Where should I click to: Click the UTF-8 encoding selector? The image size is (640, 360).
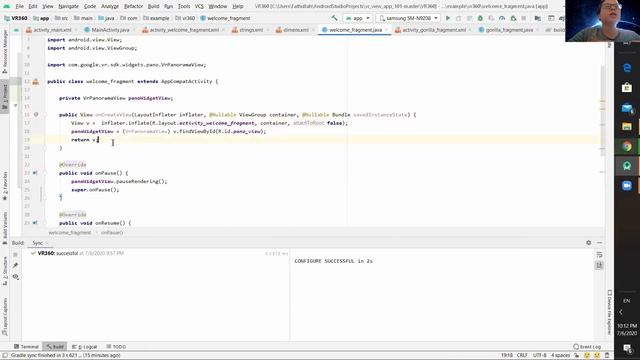click(x=539, y=356)
